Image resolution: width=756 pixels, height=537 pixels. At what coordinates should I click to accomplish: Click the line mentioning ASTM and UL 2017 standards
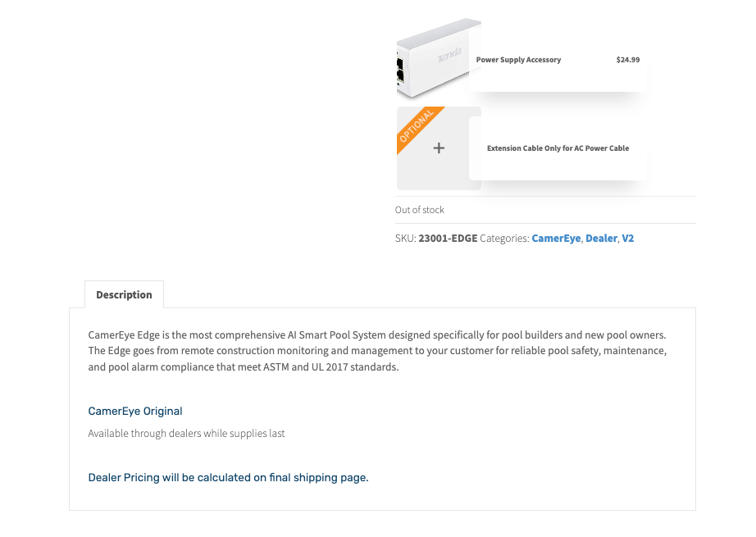pos(243,367)
